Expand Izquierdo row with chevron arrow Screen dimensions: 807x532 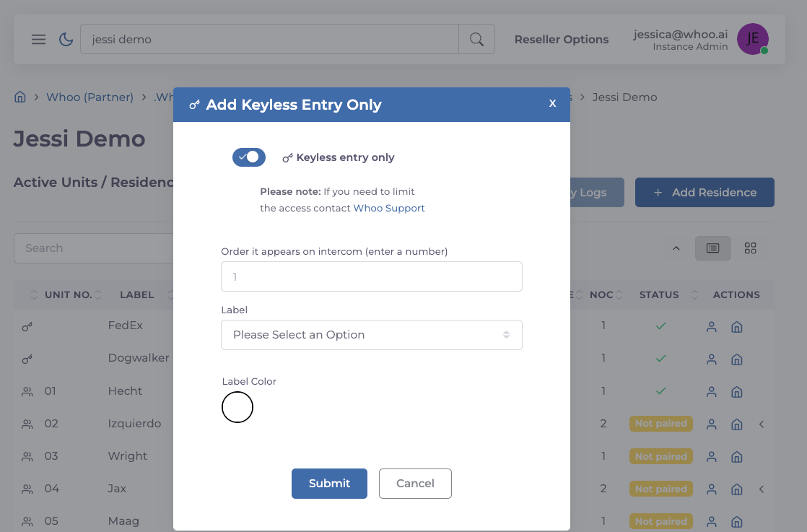[x=762, y=424]
